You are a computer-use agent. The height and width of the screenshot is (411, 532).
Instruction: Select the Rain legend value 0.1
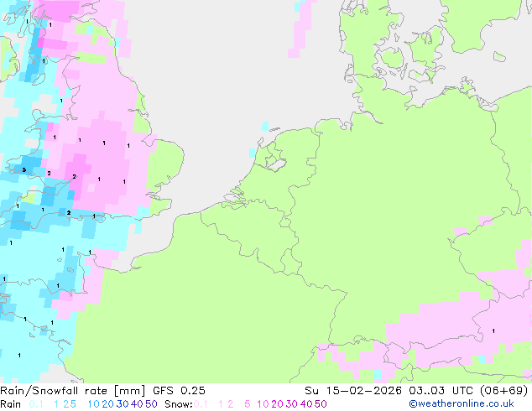coord(36,404)
